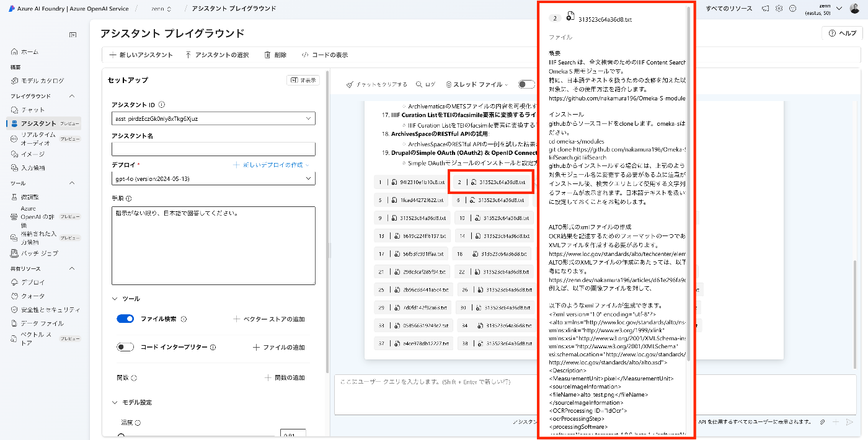Collapse the 共有リソース sidebar section

click(72, 268)
